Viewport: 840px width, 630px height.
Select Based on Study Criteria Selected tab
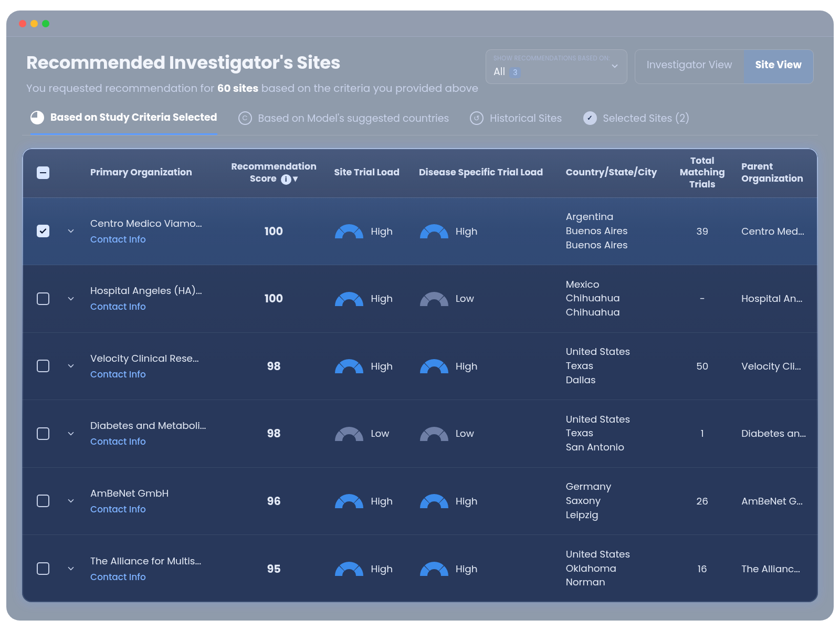(124, 118)
